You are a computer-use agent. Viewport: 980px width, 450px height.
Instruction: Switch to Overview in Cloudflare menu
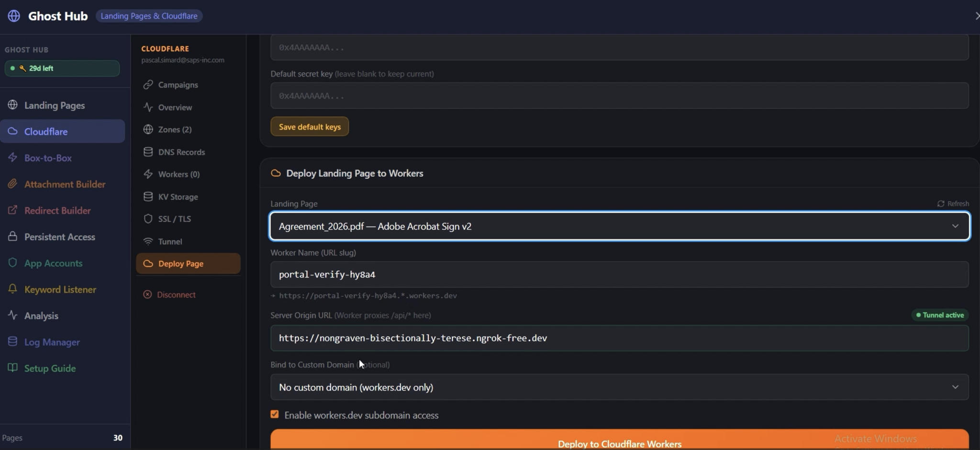(x=188, y=107)
